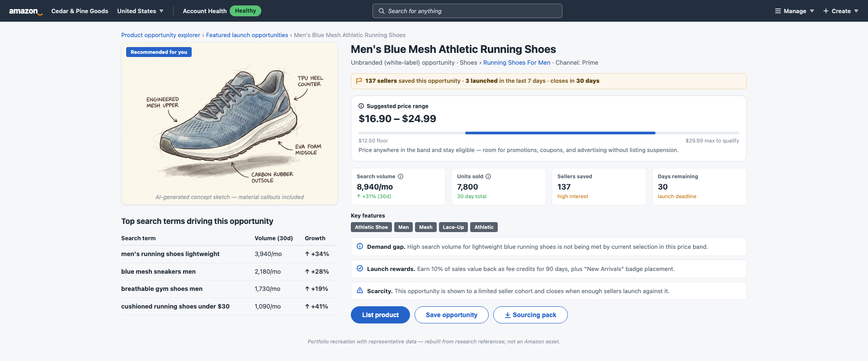Select 'men's running shoes lightweight' row

tap(230, 254)
